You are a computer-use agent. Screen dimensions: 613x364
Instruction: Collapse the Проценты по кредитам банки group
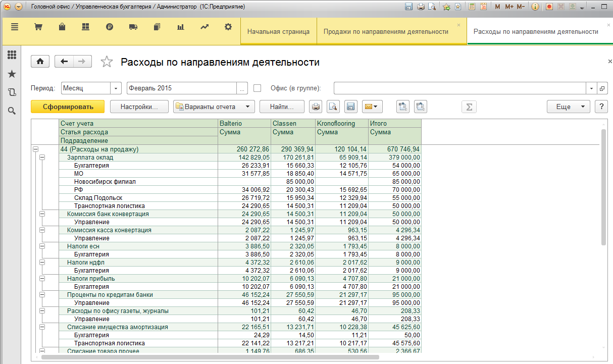(42, 295)
